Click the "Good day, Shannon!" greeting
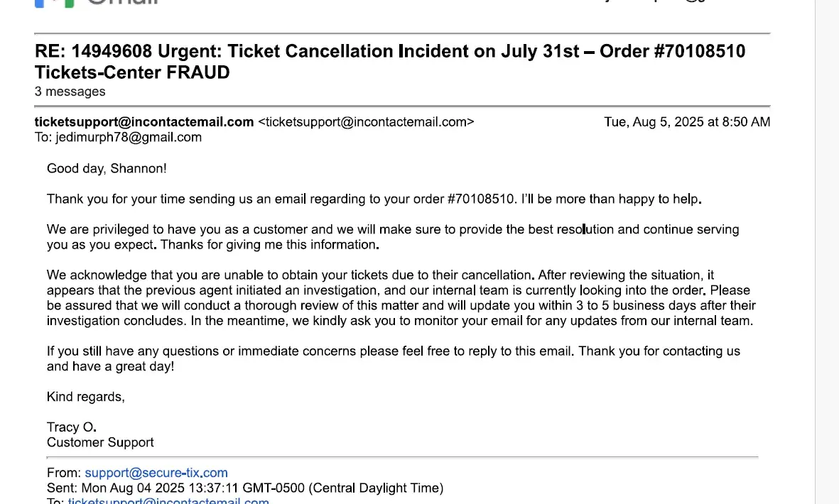Screen dimensions: 839x504 (x=107, y=169)
